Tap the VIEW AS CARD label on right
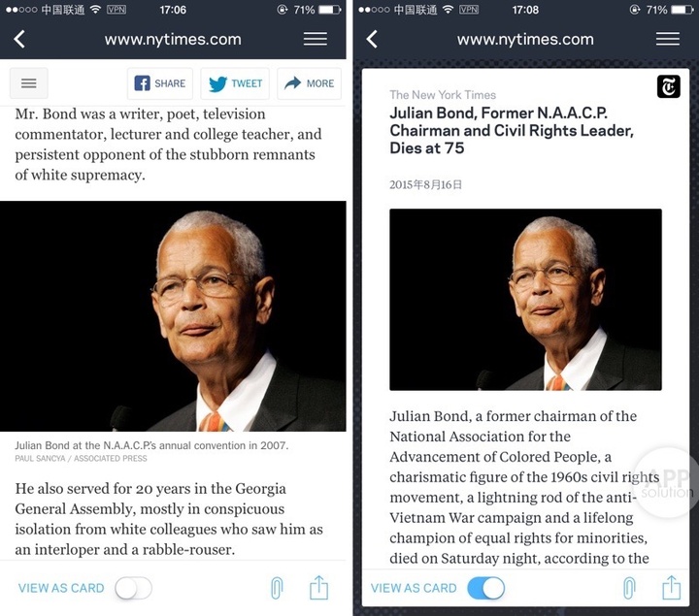 point(414,588)
